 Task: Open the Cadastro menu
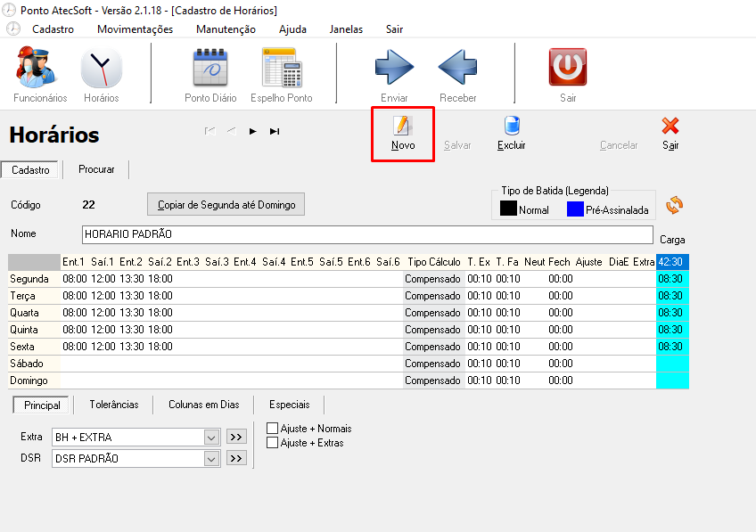pos(53,29)
